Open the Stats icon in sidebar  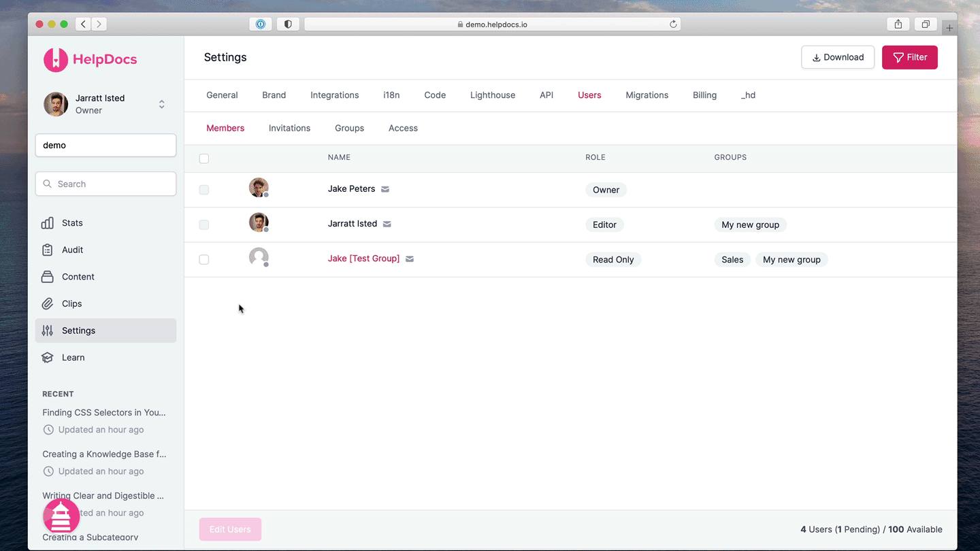(x=48, y=223)
